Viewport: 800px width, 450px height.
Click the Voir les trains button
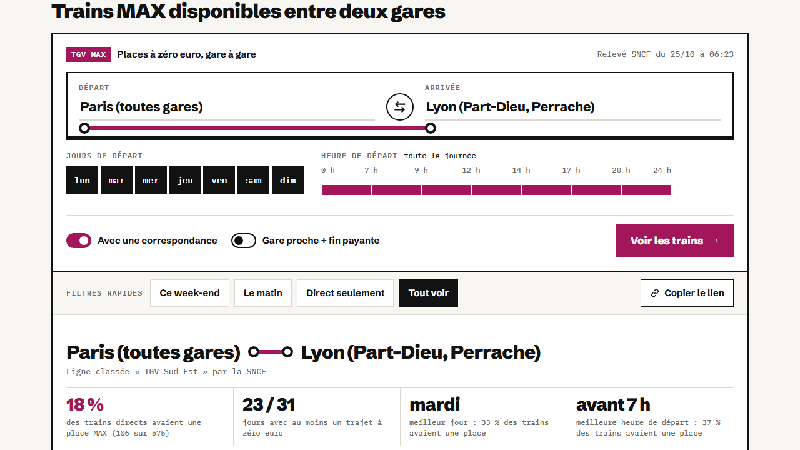674,240
